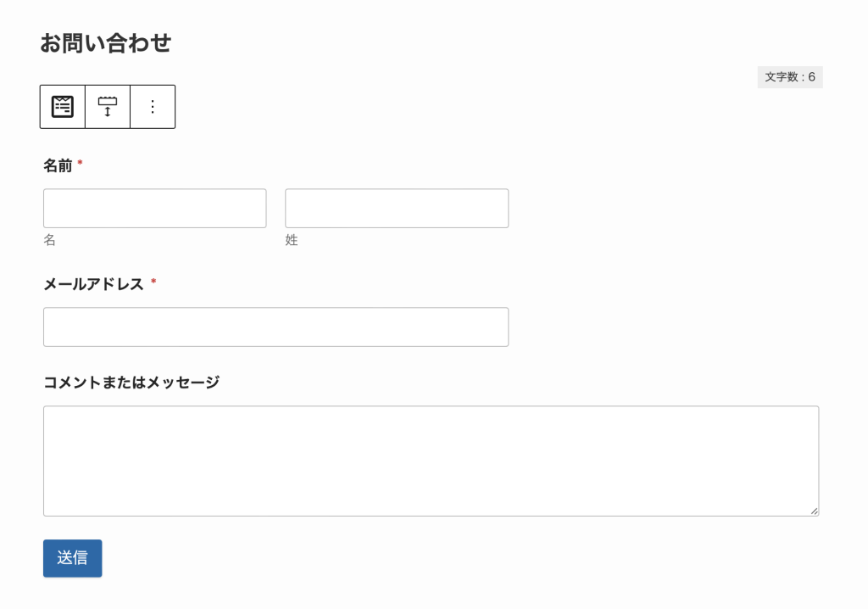Click the 文字数 word count badge
The height and width of the screenshot is (609, 868).
pos(790,77)
